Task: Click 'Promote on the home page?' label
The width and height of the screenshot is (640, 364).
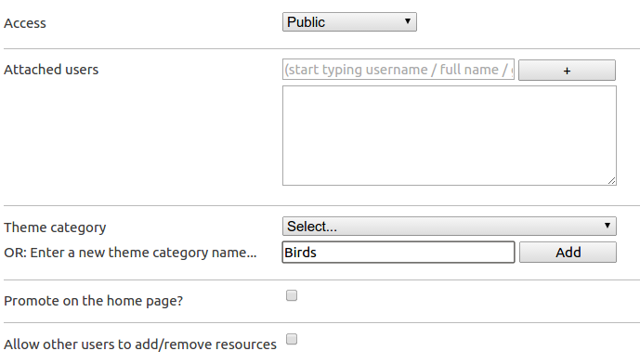Action: (x=94, y=301)
